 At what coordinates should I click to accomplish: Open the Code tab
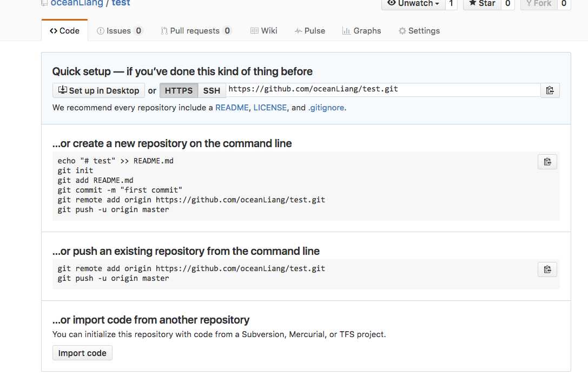click(x=64, y=31)
